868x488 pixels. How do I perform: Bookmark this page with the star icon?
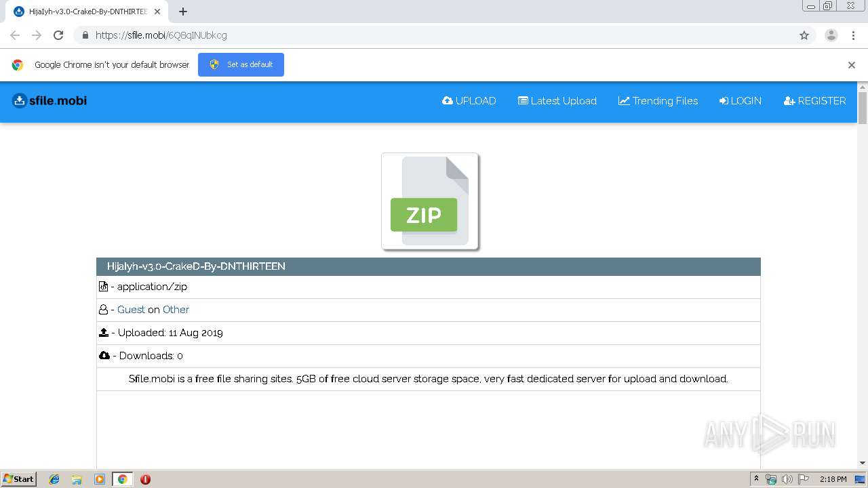pos(804,35)
